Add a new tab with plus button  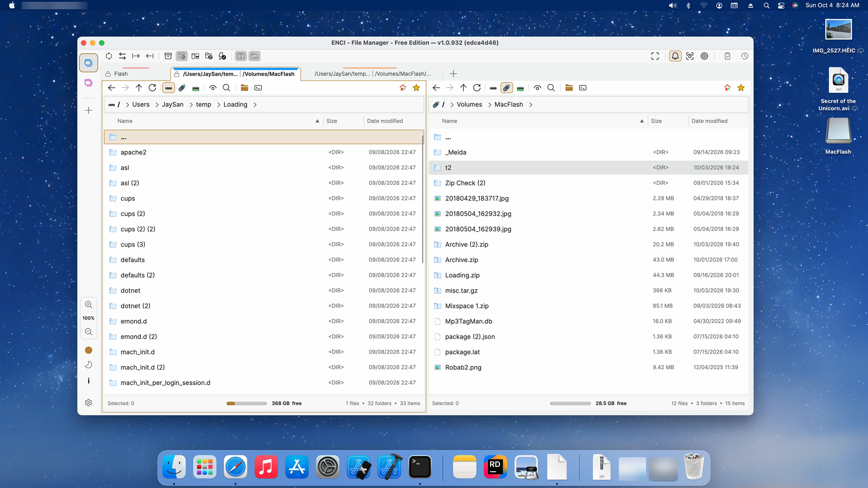(453, 74)
